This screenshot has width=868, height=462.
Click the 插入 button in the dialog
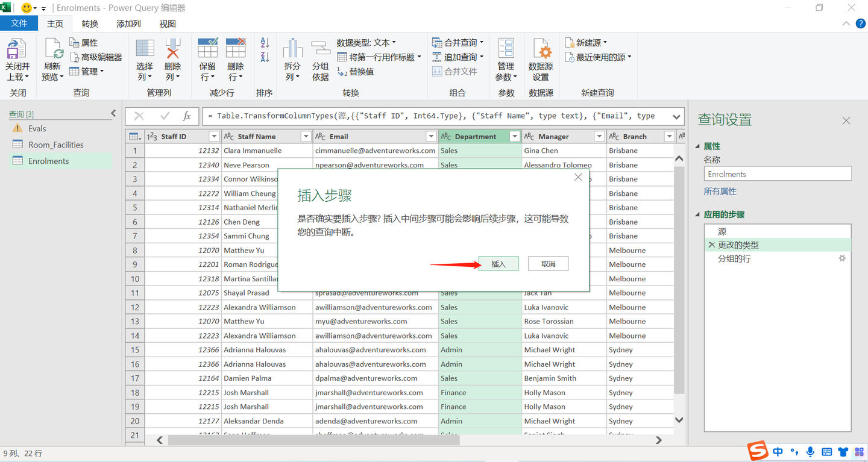[498, 263]
